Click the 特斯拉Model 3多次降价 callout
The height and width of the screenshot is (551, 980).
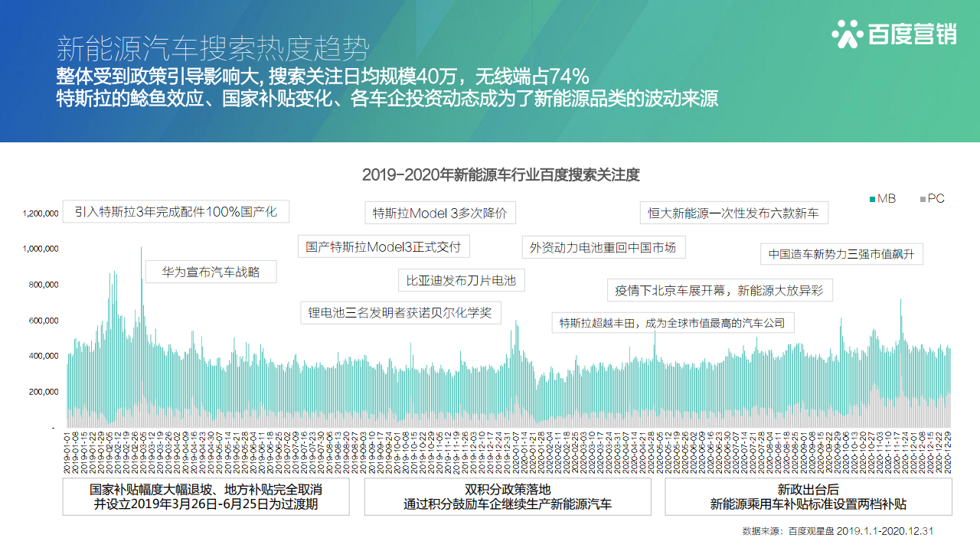pos(439,213)
